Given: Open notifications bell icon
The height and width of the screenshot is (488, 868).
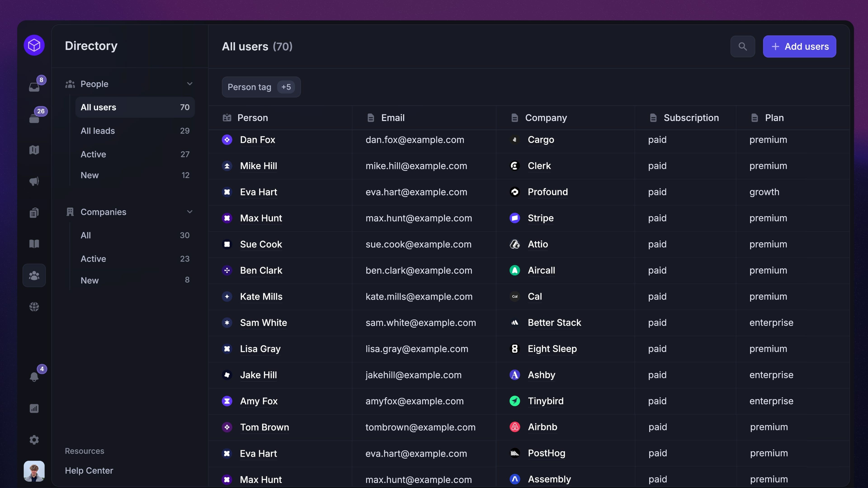Looking at the screenshot, I should coord(34,377).
